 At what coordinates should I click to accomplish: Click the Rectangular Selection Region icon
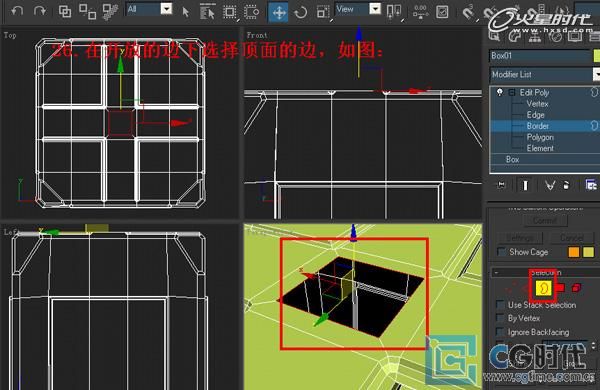[x=230, y=12]
